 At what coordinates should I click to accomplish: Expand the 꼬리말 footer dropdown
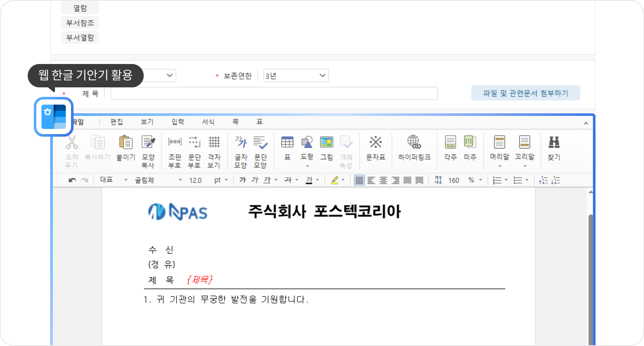(x=525, y=166)
